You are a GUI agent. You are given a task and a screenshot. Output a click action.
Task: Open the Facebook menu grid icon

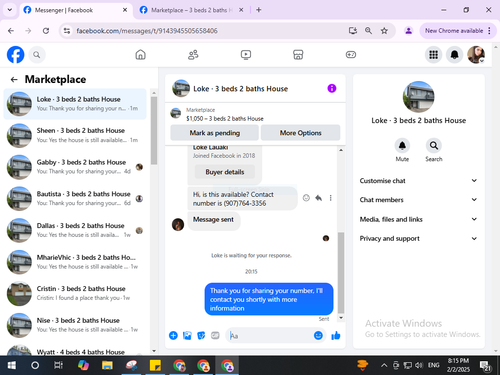[x=433, y=55]
